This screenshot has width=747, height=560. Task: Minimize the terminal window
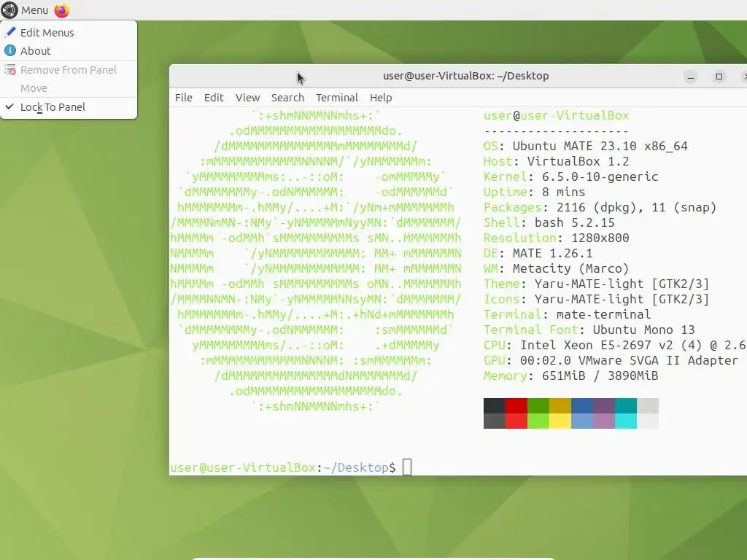(690, 76)
